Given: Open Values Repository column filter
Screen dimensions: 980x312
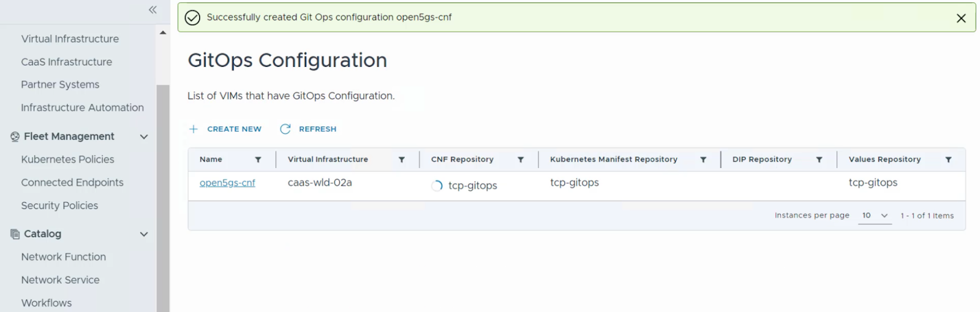Looking at the screenshot, I should click(948, 159).
